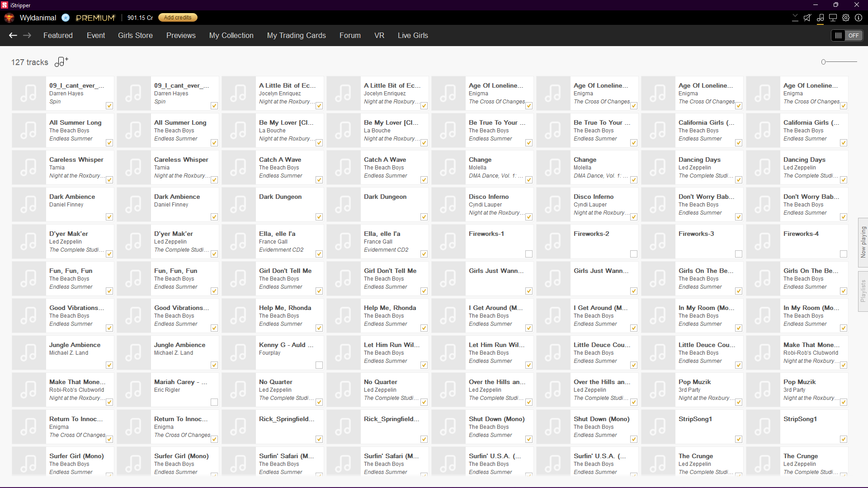The image size is (868, 488).
Task: Click the 127 tracks label
Action: pos(30,62)
